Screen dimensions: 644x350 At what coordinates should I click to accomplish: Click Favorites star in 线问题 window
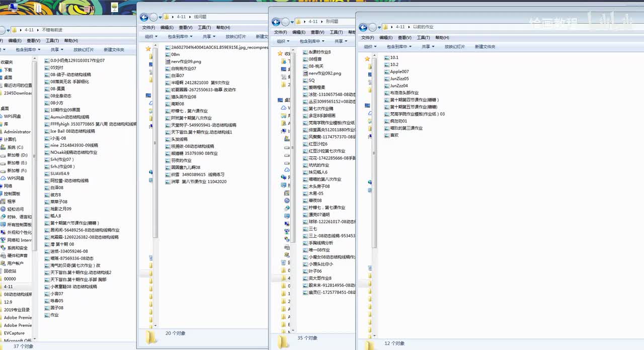[x=148, y=49]
